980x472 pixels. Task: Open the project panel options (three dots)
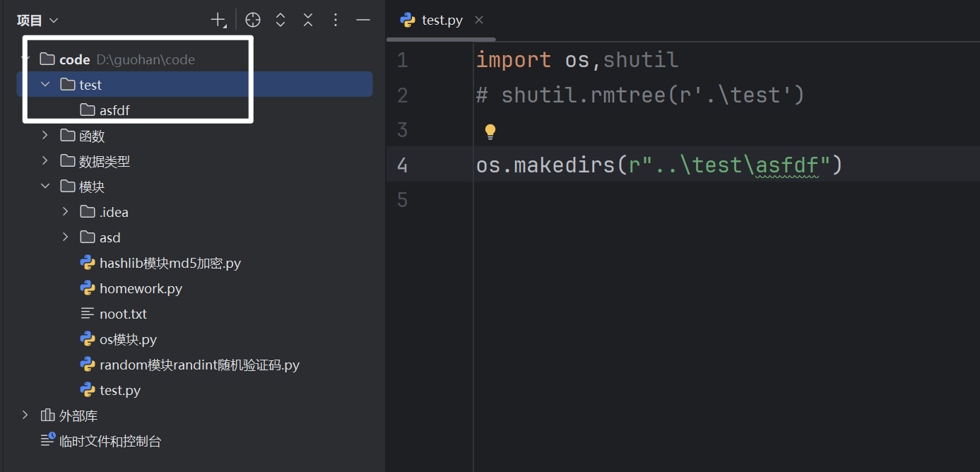336,20
